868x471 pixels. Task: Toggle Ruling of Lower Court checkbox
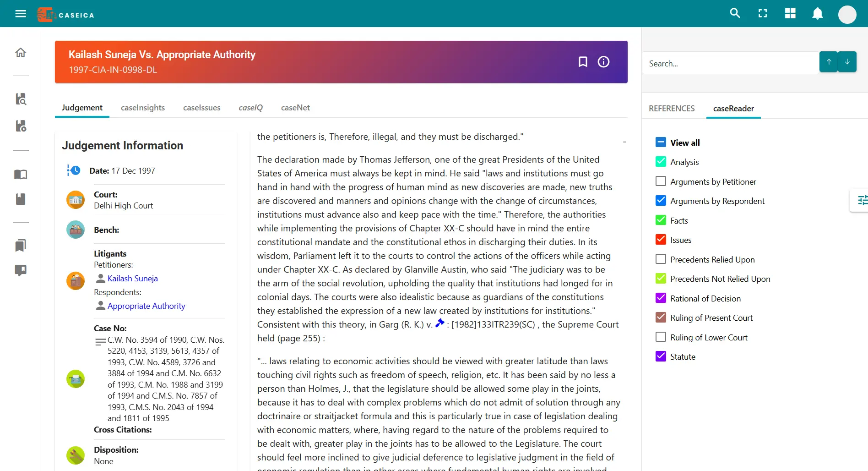click(661, 337)
